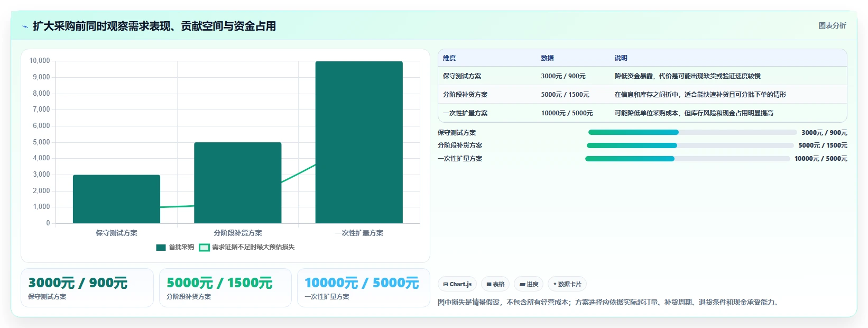Click the 5,000 y-axis tick label
Image resolution: width=868 pixels, height=328 pixels.
click(41, 142)
